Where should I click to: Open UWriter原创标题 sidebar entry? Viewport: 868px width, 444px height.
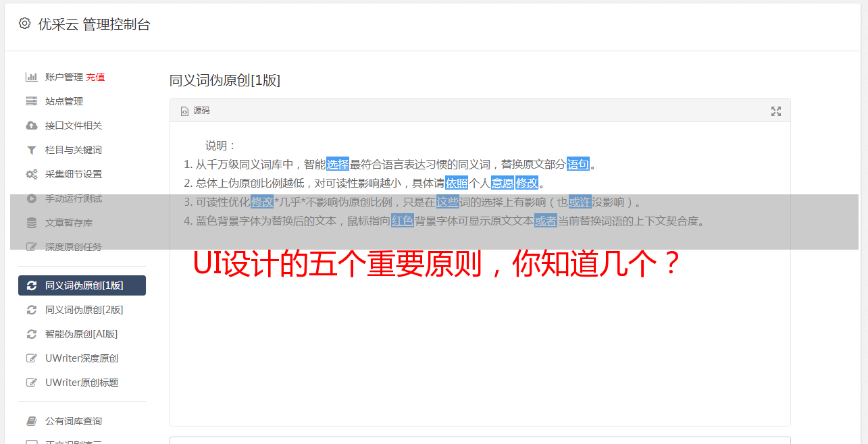tap(82, 383)
